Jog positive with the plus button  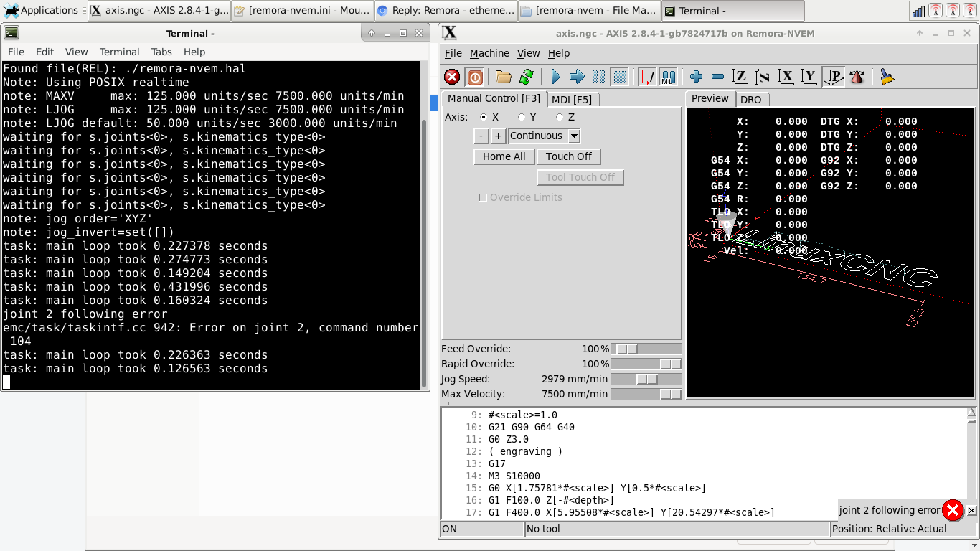click(499, 136)
